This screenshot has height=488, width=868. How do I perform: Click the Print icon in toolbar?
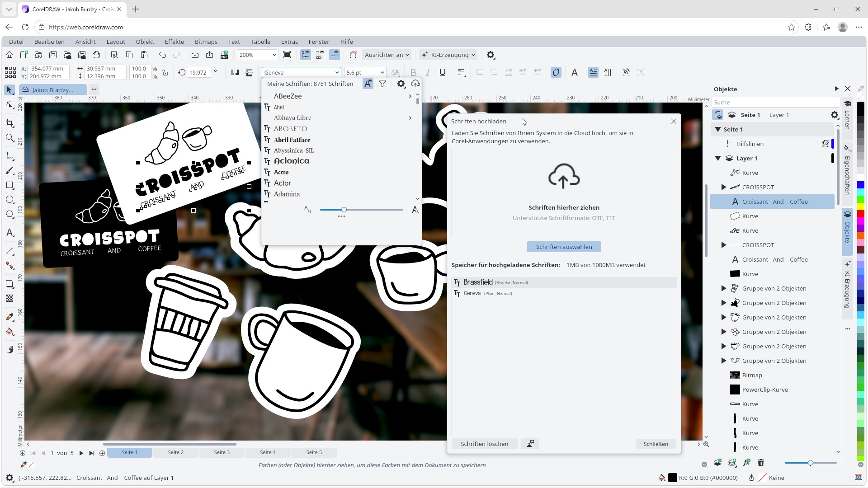[x=96, y=55]
